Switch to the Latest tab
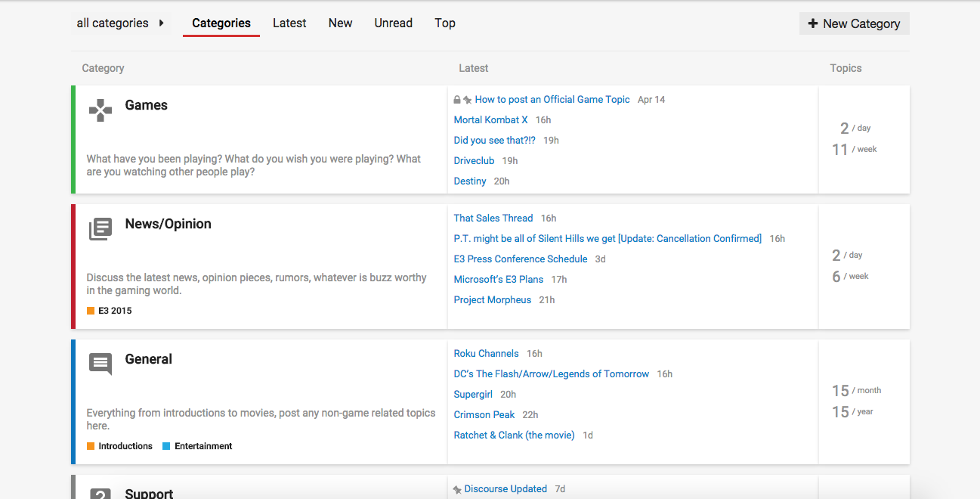Viewport: 980px width, 499px height. pyautogui.click(x=289, y=23)
